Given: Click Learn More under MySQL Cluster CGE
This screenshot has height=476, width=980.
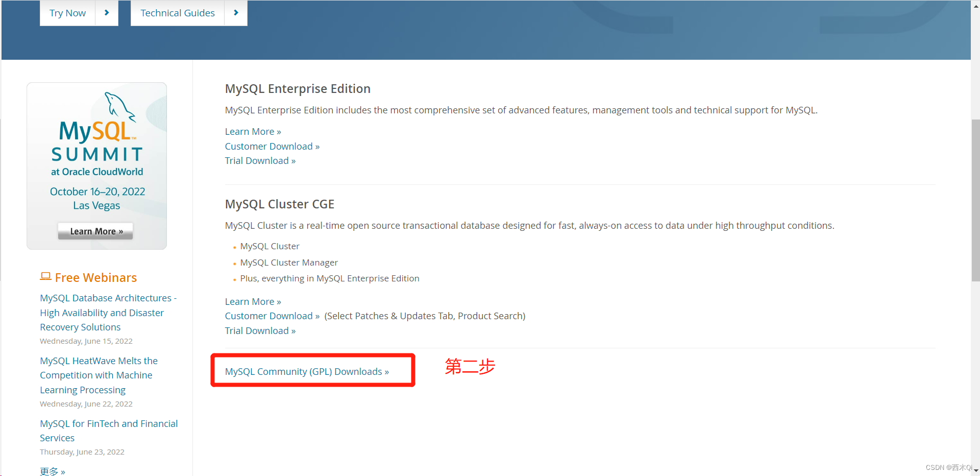Looking at the screenshot, I should 253,302.
